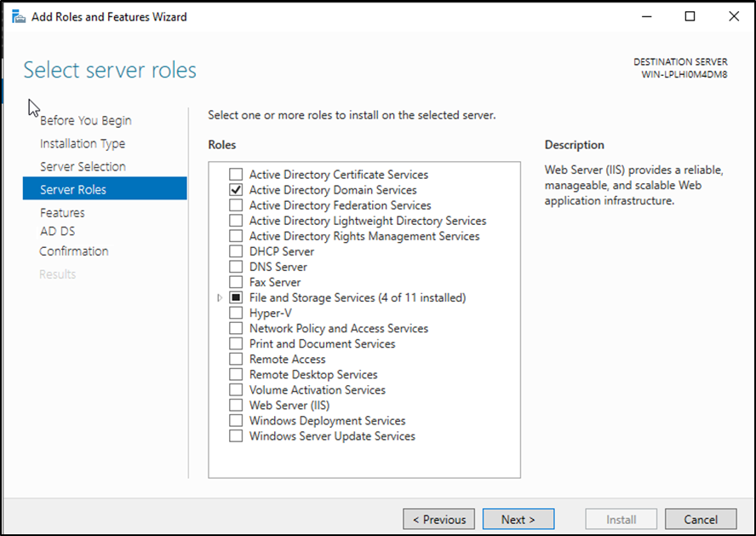
Task: Enable the DNS Server role checkbox
Action: tap(236, 267)
